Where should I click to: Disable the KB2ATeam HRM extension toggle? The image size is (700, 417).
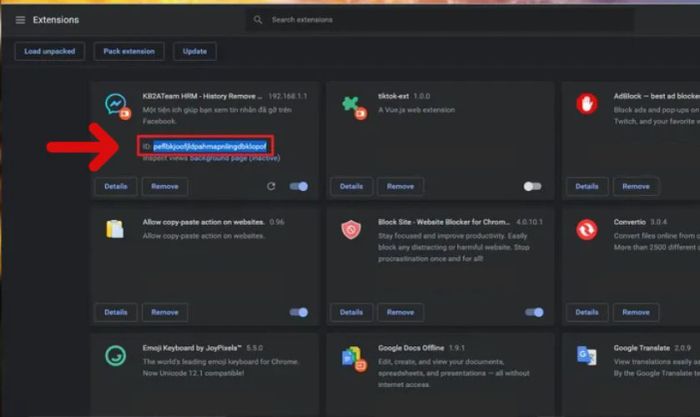tap(298, 186)
